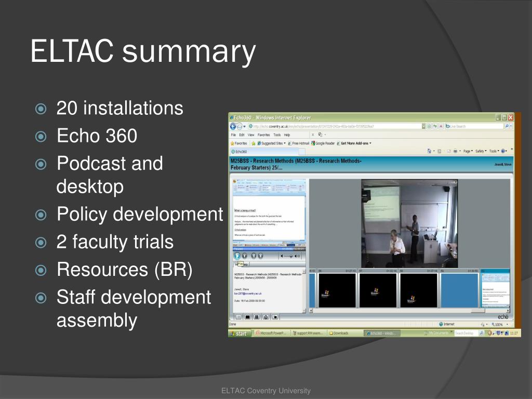532x399 pixels.
Task: Open the File menu
Action: (x=233, y=135)
